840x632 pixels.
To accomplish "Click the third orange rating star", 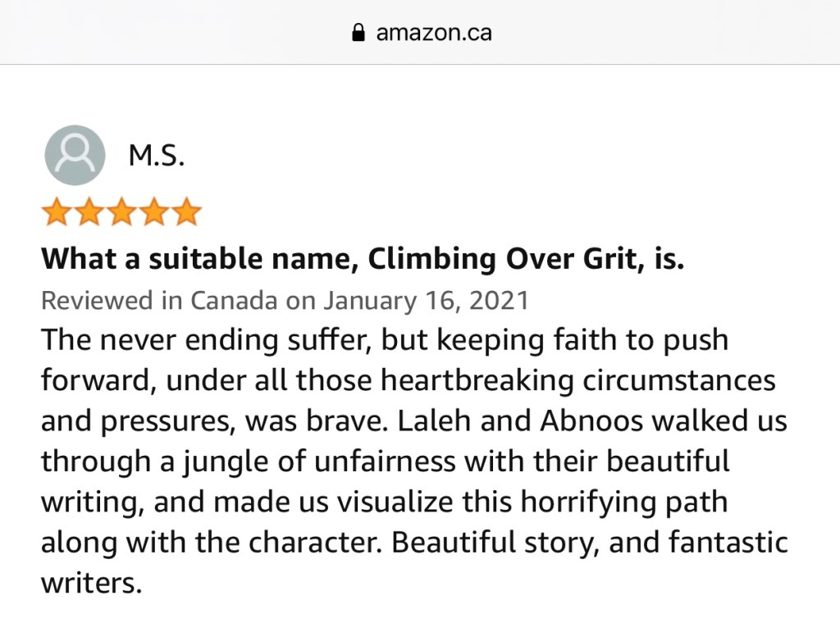I will coord(121,211).
